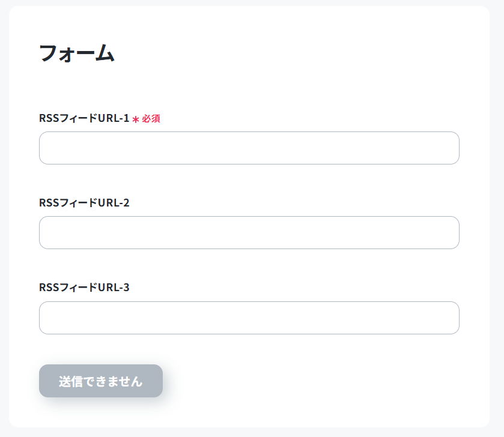Activate the second RSS feed URL box
The height and width of the screenshot is (437, 504).
coord(249,232)
